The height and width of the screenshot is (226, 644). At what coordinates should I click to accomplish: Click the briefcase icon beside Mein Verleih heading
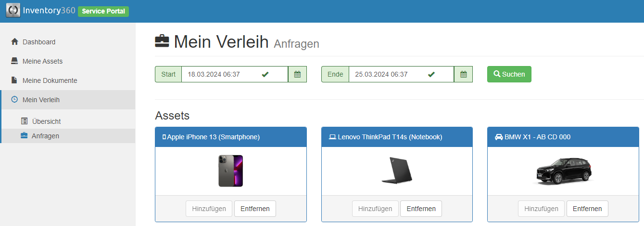pos(162,41)
